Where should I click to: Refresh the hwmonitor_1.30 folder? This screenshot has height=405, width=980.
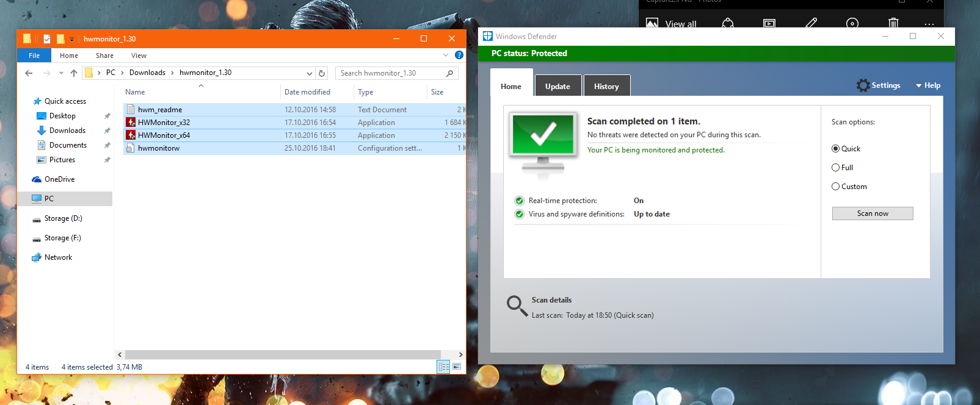coord(322,73)
